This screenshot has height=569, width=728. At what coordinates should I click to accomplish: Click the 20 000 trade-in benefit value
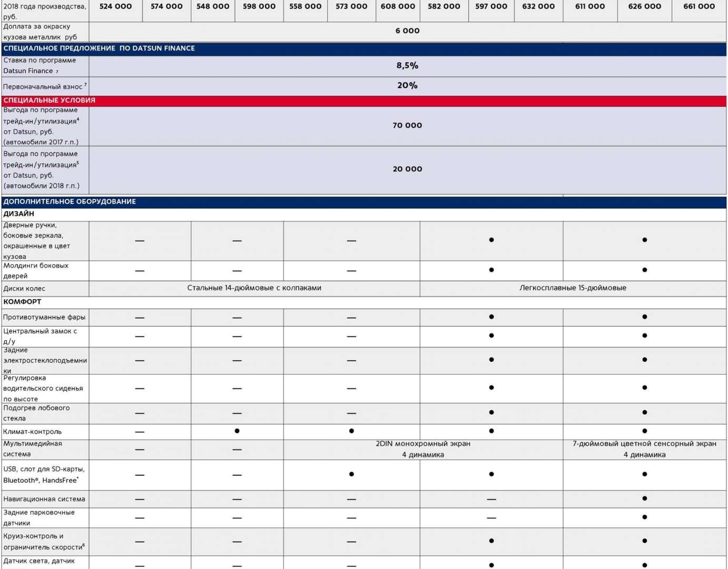click(x=407, y=169)
